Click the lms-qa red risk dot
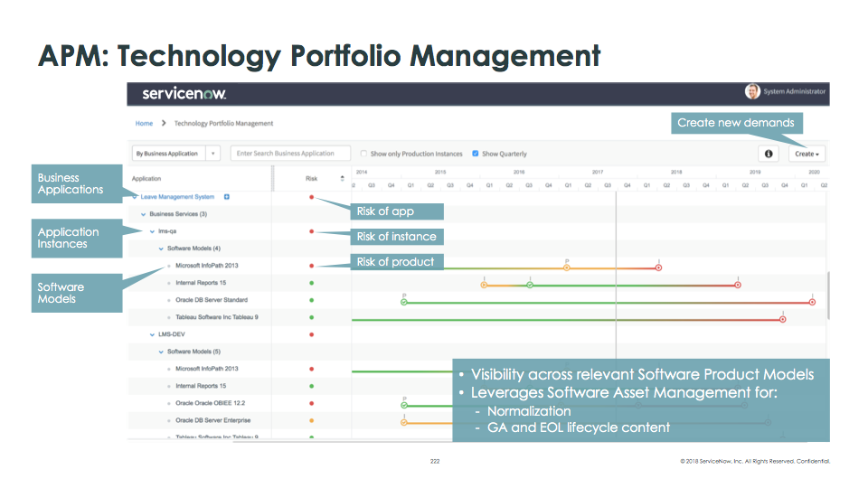Viewport: 868px width, 488px height. [312, 231]
